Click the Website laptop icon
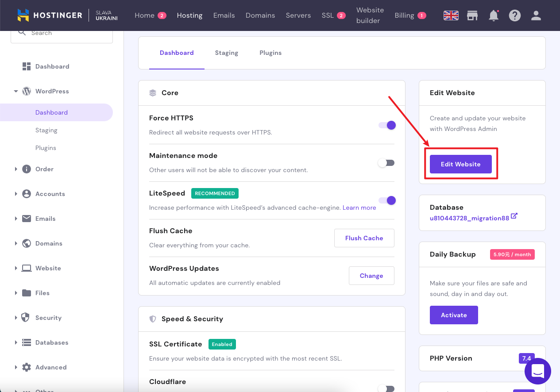 coord(27,268)
